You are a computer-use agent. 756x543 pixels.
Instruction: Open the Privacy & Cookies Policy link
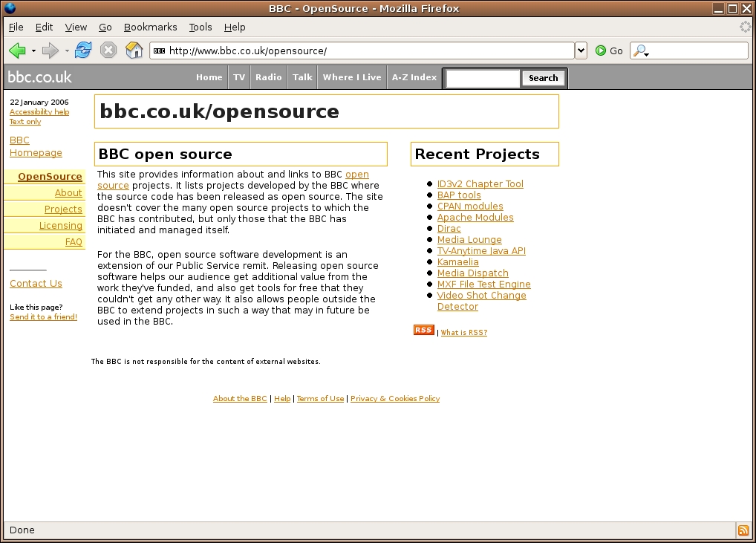(x=395, y=398)
